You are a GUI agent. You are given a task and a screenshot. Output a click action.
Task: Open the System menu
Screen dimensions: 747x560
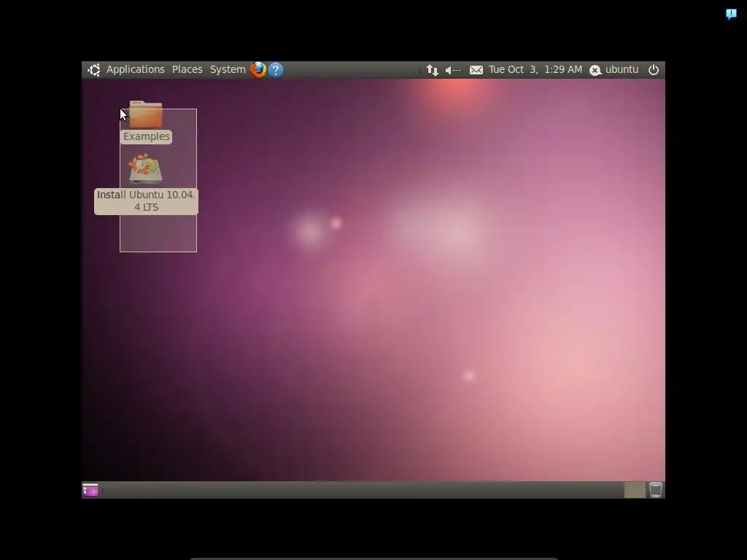click(228, 69)
